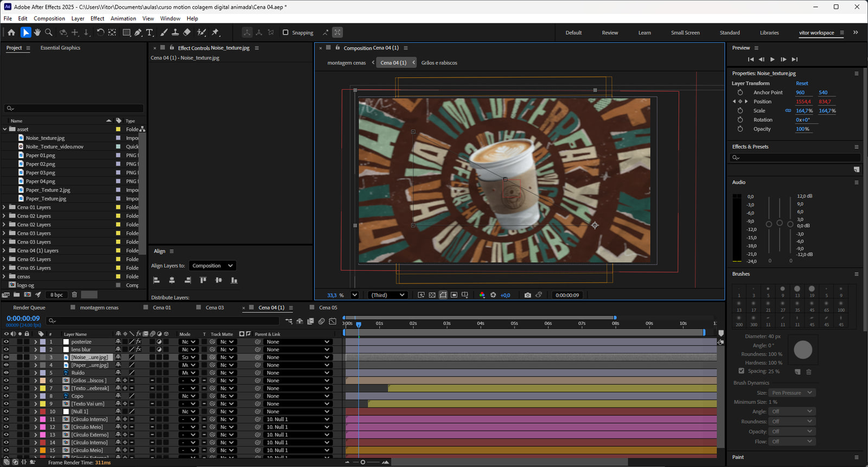Open the Effect menu
Image resolution: width=868 pixels, height=467 pixels.
[98, 18]
